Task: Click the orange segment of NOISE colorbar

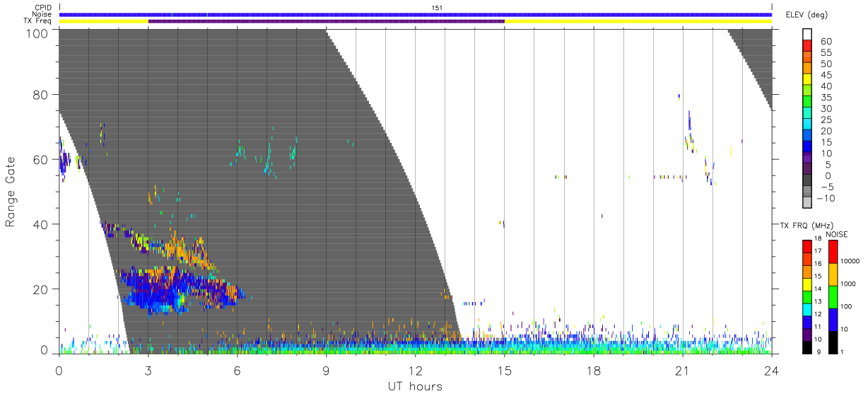Action: tap(833, 274)
